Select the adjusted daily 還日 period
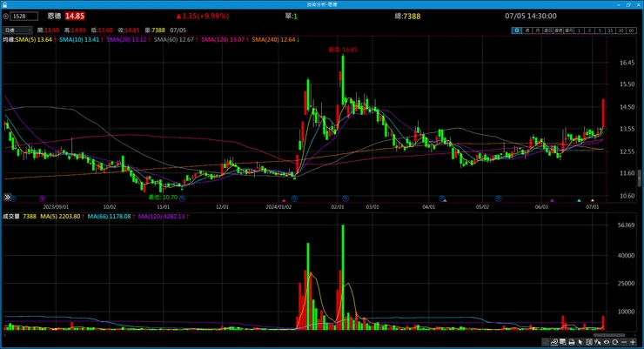 (x=548, y=30)
